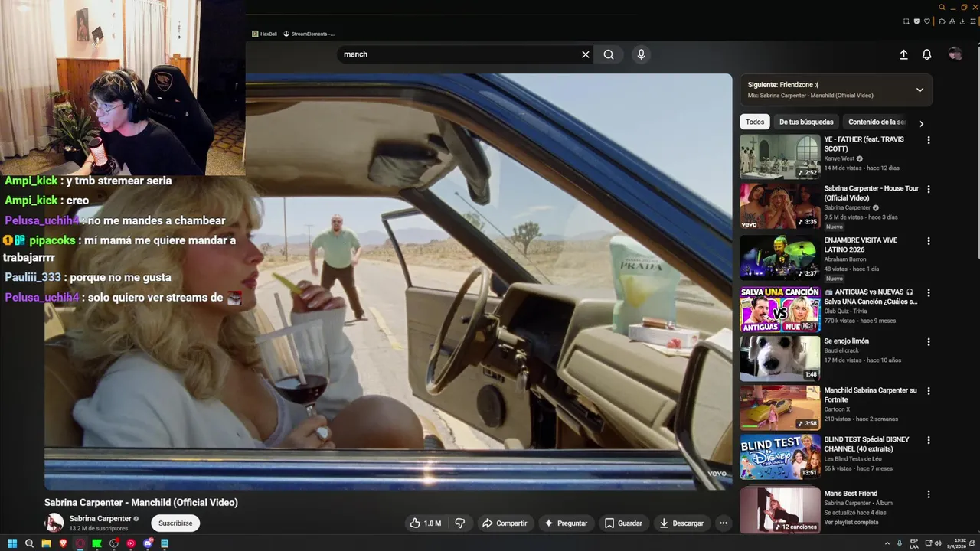Open the Windows Start menu
Viewport: 980px width, 551px height.
(x=12, y=543)
